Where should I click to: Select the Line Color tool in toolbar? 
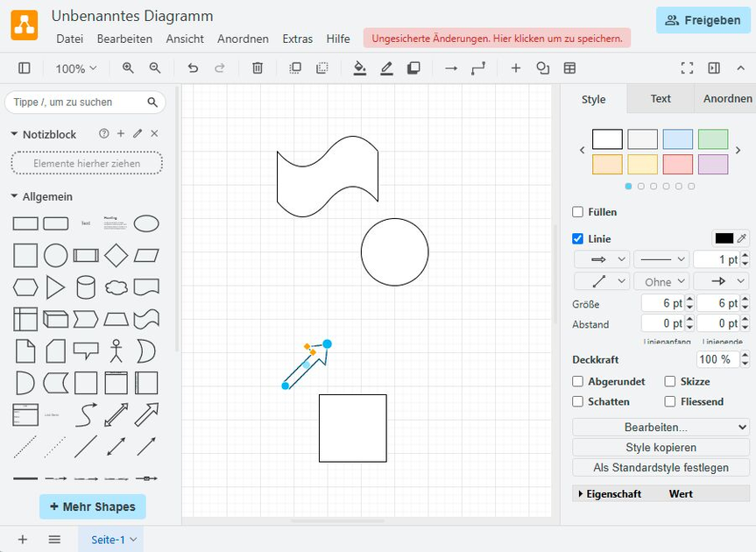[386, 67]
